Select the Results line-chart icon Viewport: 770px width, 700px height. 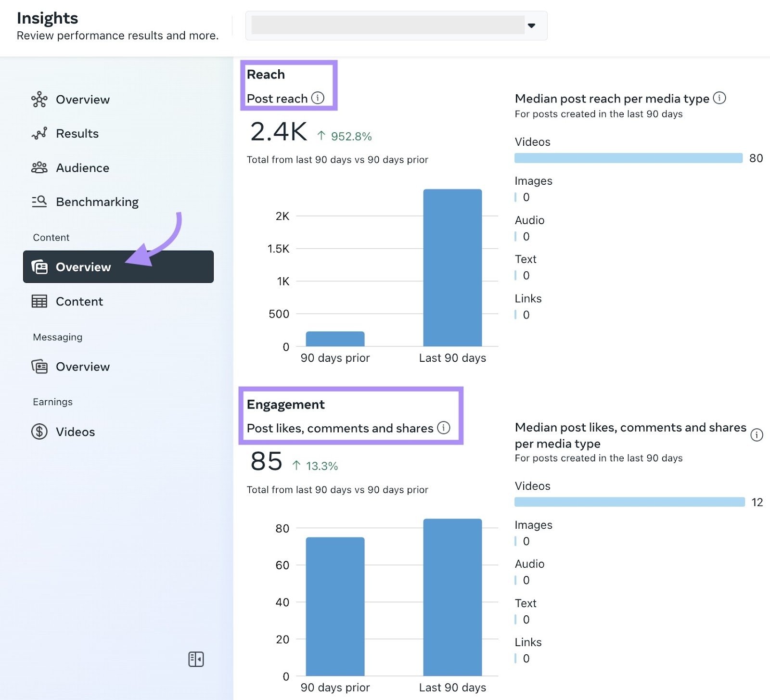pyautogui.click(x=39, y=133)
